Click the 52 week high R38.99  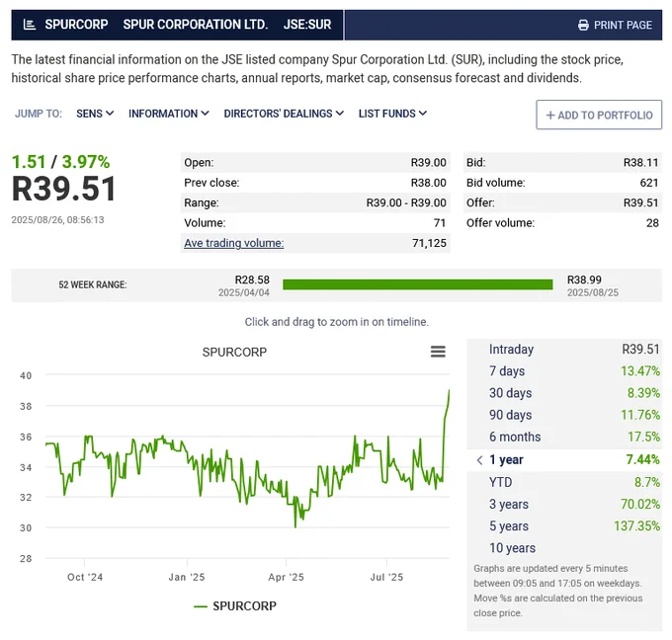tap(584, 280)
